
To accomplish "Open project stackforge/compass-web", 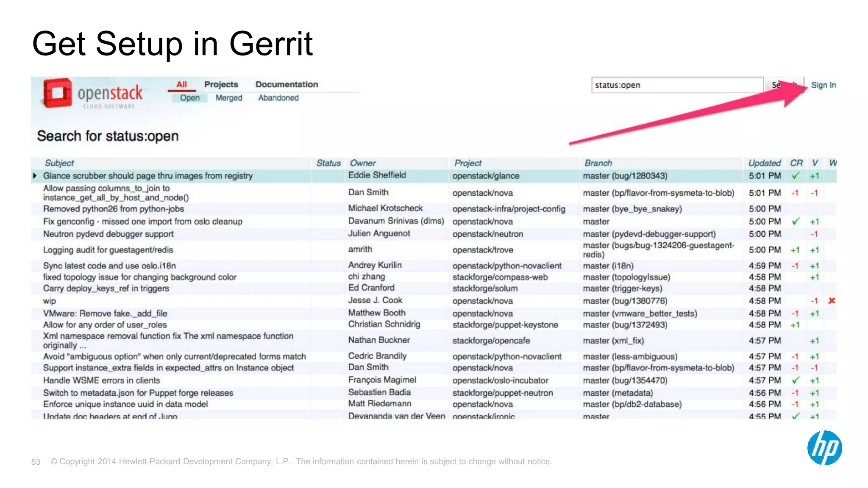I will 500,277.
